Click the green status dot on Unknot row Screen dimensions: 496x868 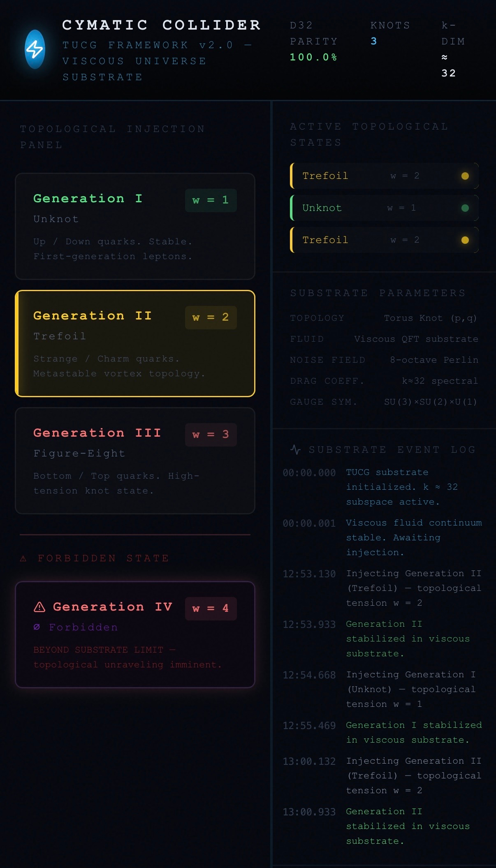coord(465,208)
